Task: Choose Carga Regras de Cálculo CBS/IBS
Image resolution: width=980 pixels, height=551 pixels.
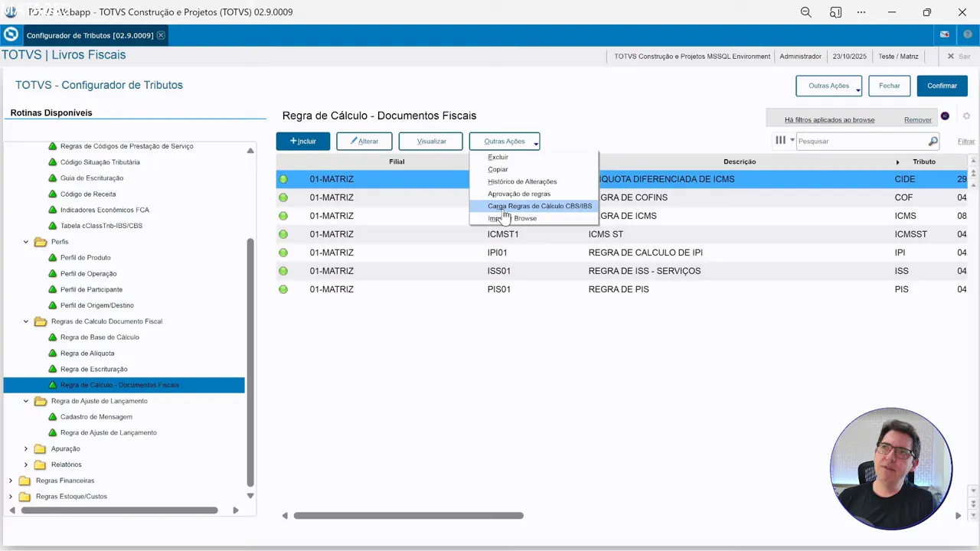Action: (539, 206)
